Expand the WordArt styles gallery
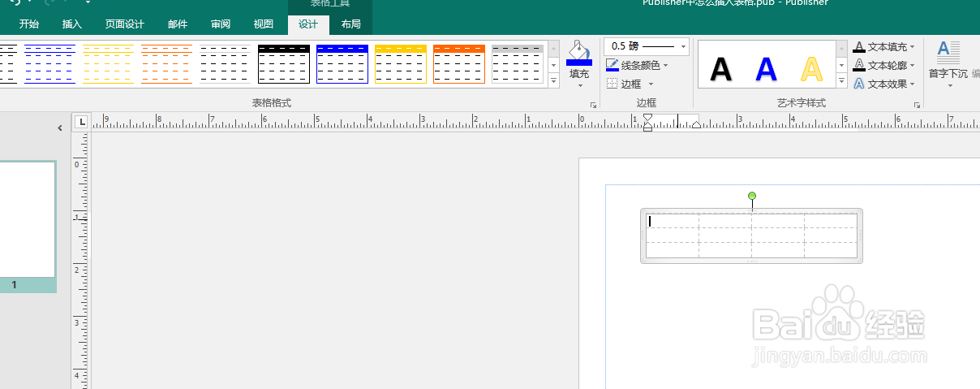 click(x=842, y=81)
